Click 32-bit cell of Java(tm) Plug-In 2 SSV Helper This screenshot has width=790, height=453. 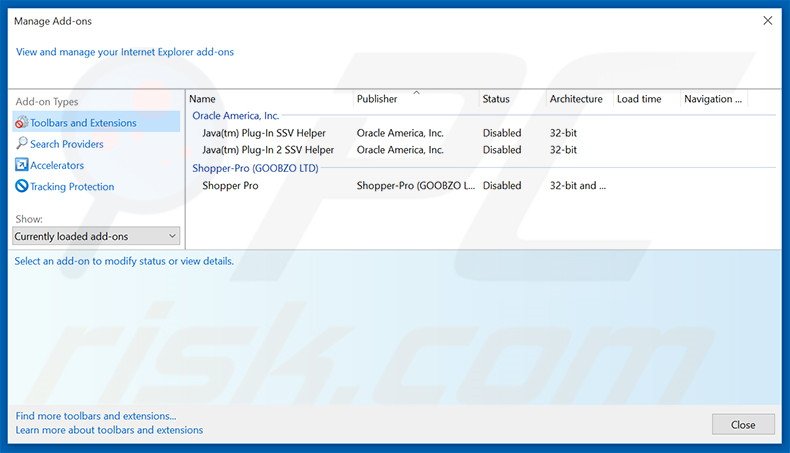(x=563, y=150)
